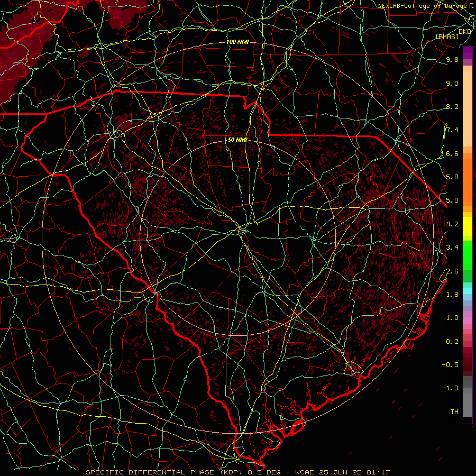The image size is (476, 476).
Task: Select the 0.2 value on the color scale
Action: (452, 342)
